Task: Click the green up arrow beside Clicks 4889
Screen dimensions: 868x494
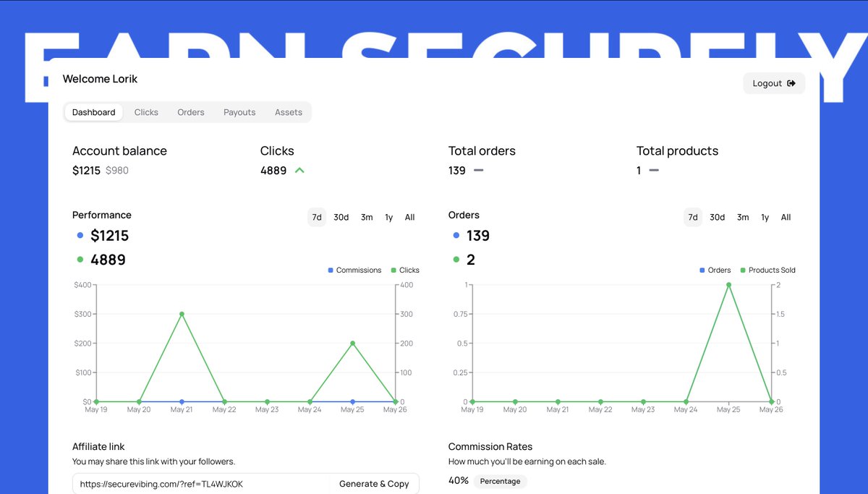Action: coord(299,171)
